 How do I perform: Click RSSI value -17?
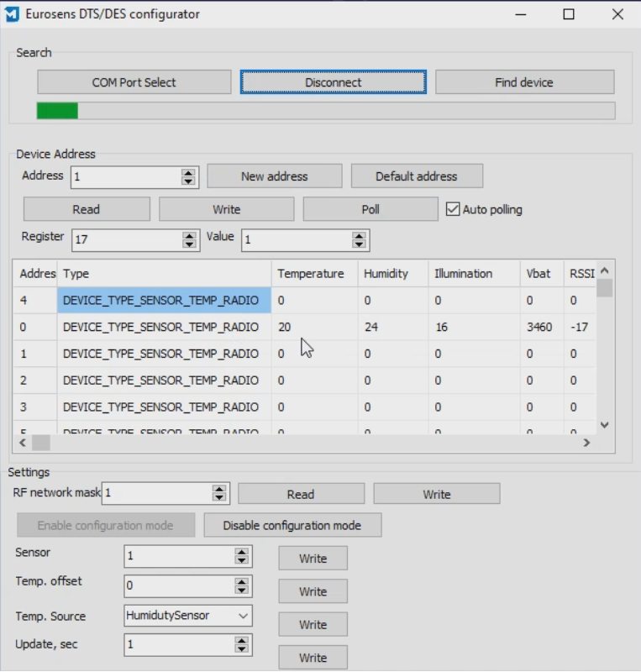click(x=580, y=327)
